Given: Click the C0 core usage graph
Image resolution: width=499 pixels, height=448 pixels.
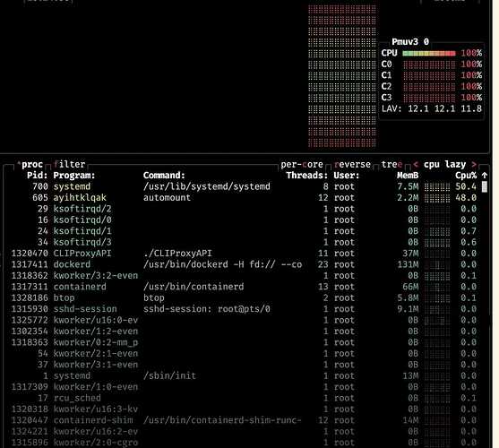Looking at the screenshot, I should (429, 65).
